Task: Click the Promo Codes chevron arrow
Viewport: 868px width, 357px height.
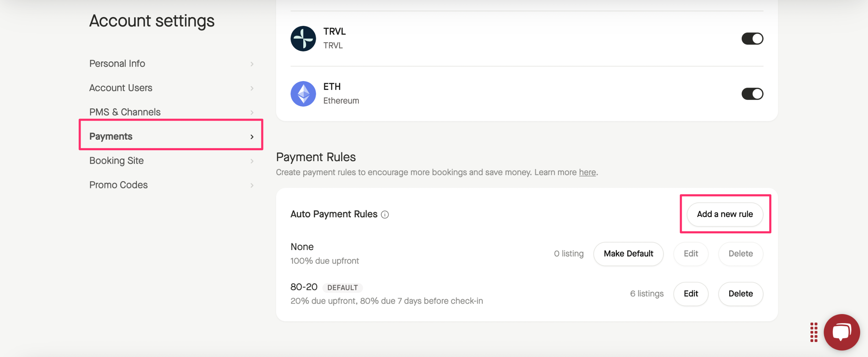Action: click(252, 185)
